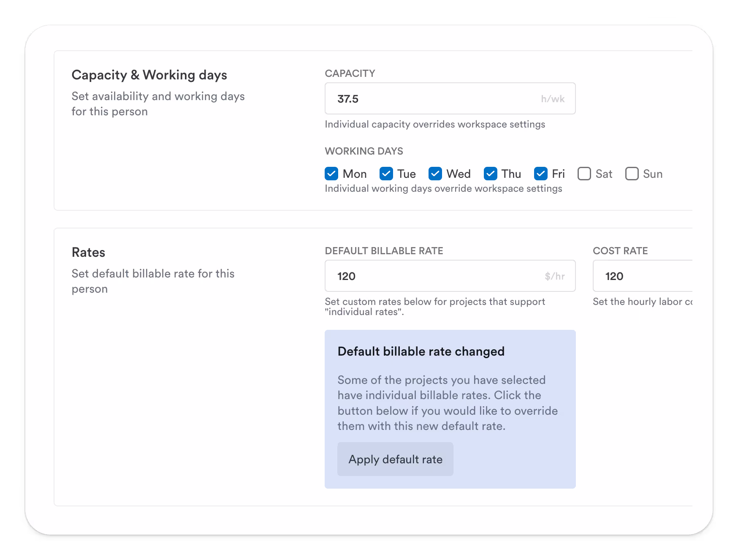This screenshot has width=738, height=560.
Task: Click the h/wk unit label
Action: click(552, 98)
